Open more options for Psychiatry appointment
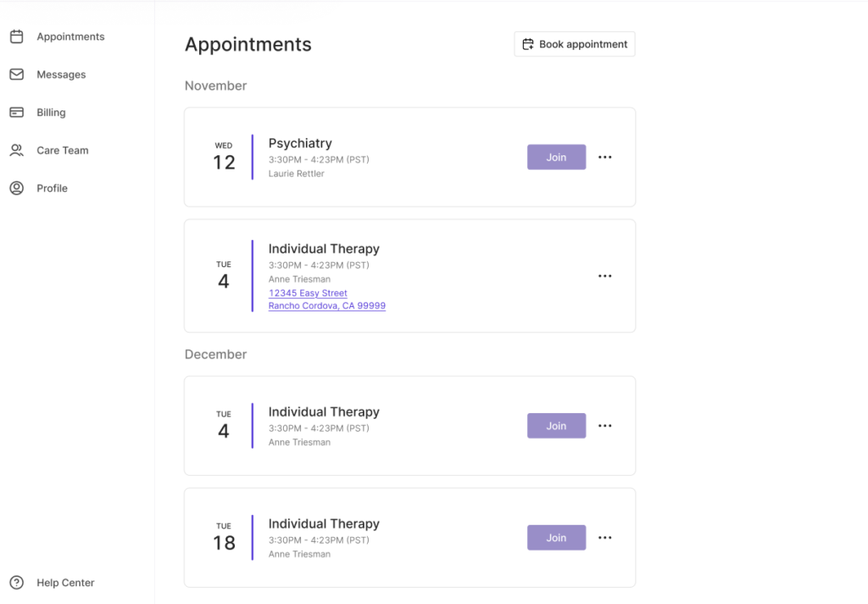Viewport: 868px width, 604px height. [604, 157]
